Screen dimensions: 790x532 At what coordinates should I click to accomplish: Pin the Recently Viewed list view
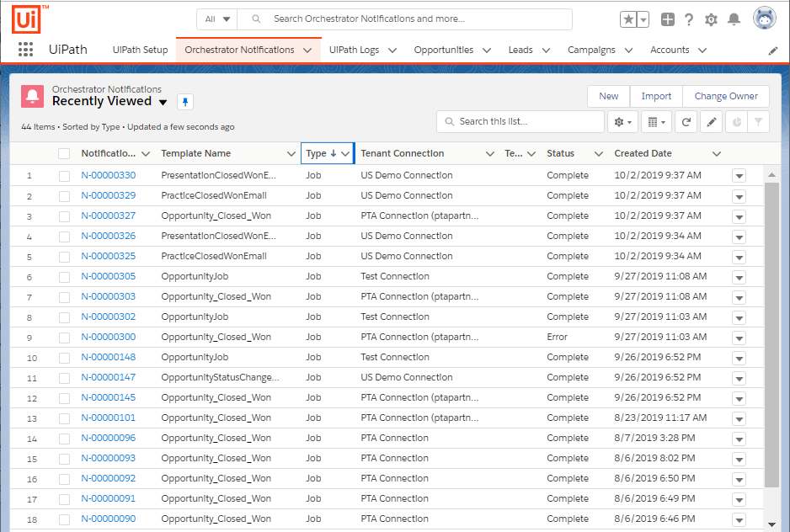[184, 102]
